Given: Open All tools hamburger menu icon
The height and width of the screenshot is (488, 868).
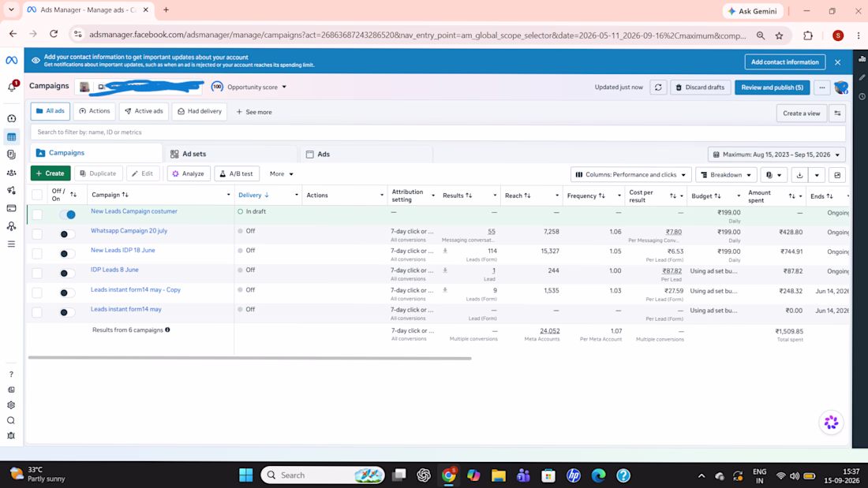Looking at the screenshot, I should (x=12, y=244).
